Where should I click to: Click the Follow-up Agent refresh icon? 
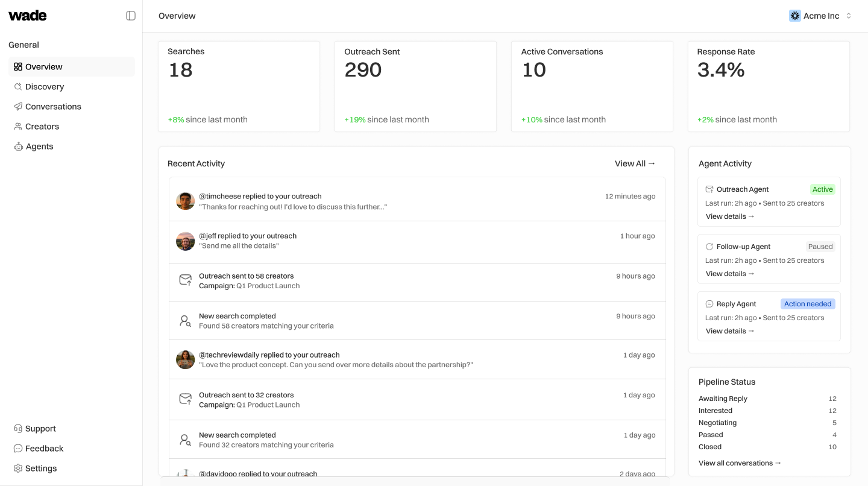pyautogui.click(x=709, y=246)
